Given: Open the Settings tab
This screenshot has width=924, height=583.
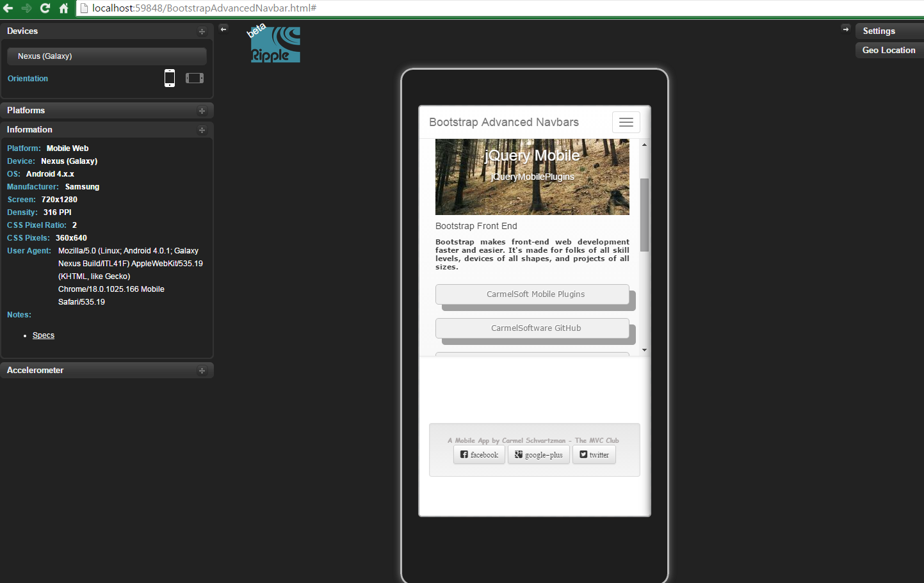Looking at the screenshot, I should click(x=888, y=30).
